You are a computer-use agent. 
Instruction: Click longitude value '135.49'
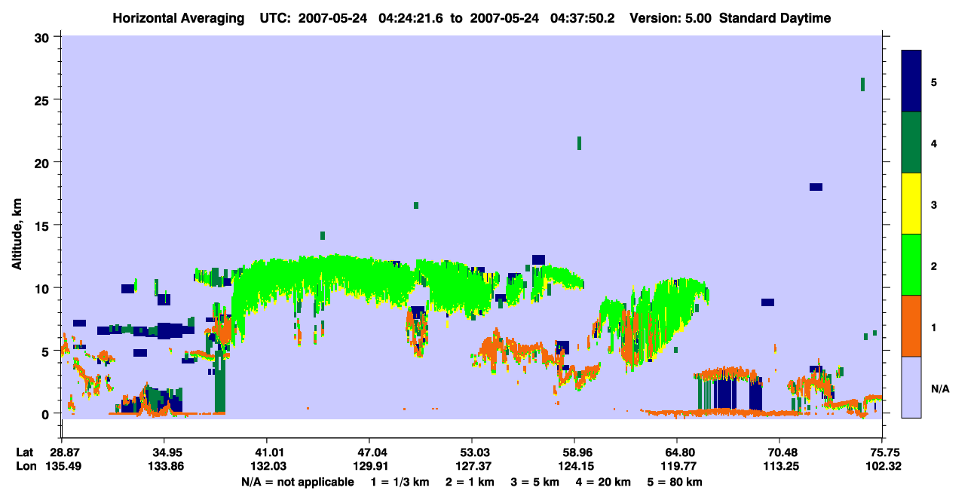pyautogui.click(x=64, y=466)
